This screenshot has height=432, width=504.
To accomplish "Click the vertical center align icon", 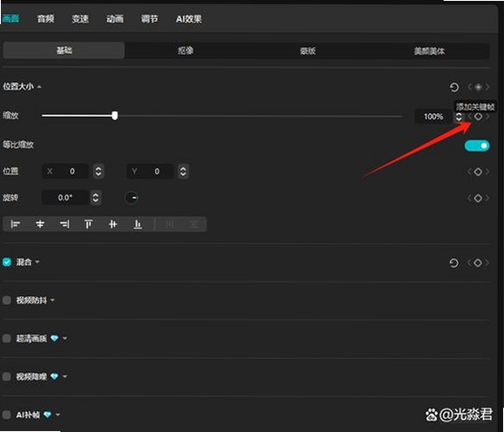I will (x=113, y=224).
